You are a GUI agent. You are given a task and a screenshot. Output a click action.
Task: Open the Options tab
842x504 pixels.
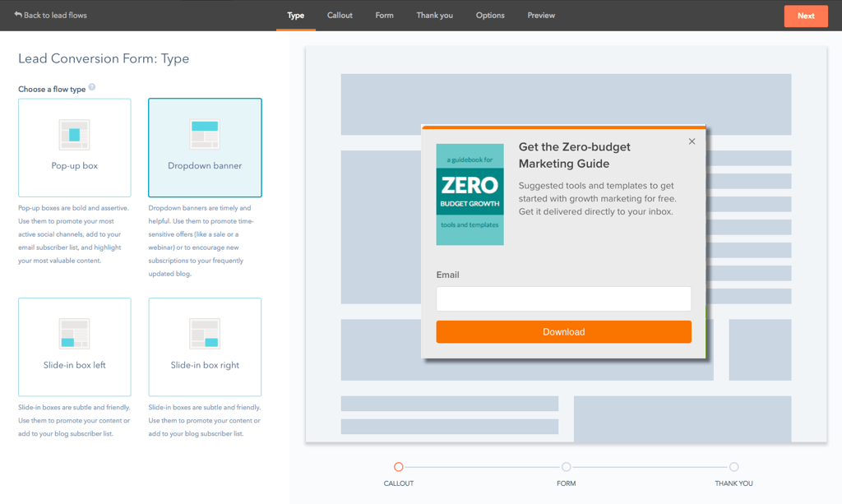point(490,15)
